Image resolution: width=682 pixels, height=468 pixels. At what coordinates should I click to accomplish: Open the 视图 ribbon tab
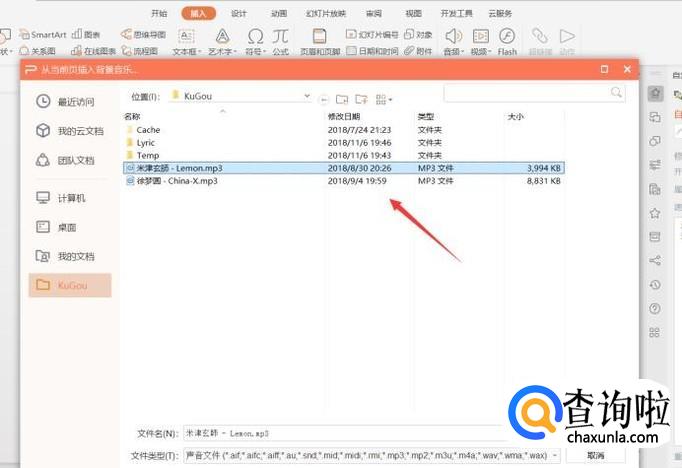(x=414, y=13)
